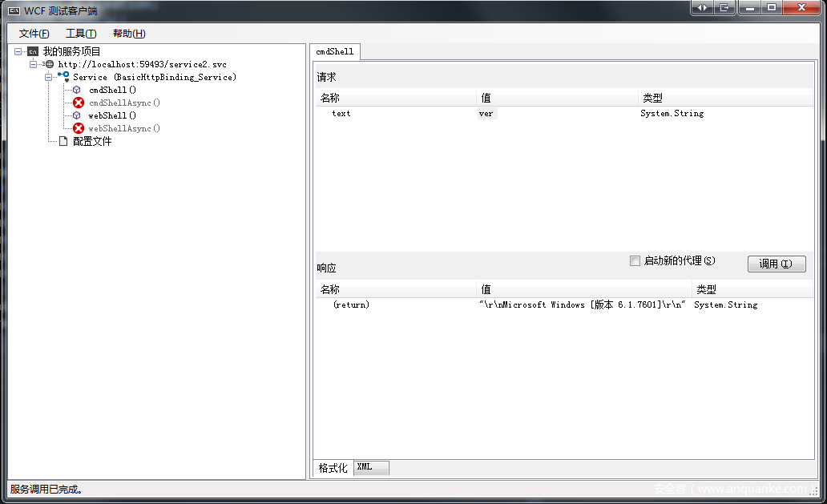Click the request 'text' parameter name cell
This screenshot has width=827, height=504.
tap(341, 113)
